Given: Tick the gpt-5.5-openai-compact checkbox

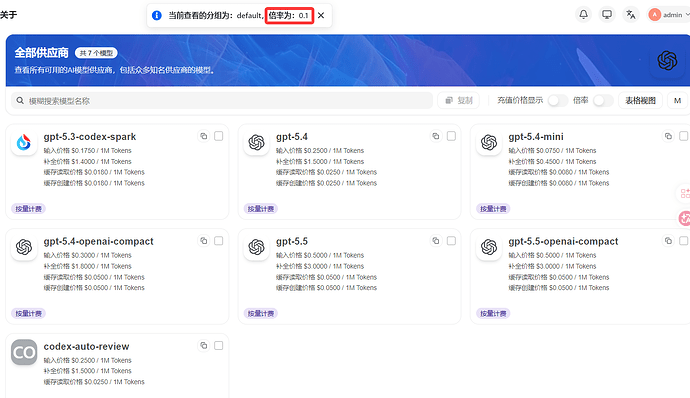Looking at the screenshot, I should point(683,241).
